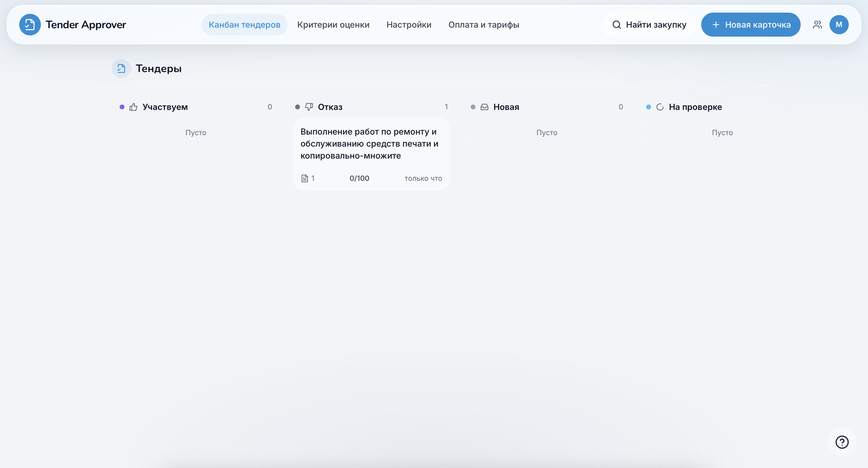868x468 pixels.
Task: Click the только что timestamp on card
Action: 423,179
